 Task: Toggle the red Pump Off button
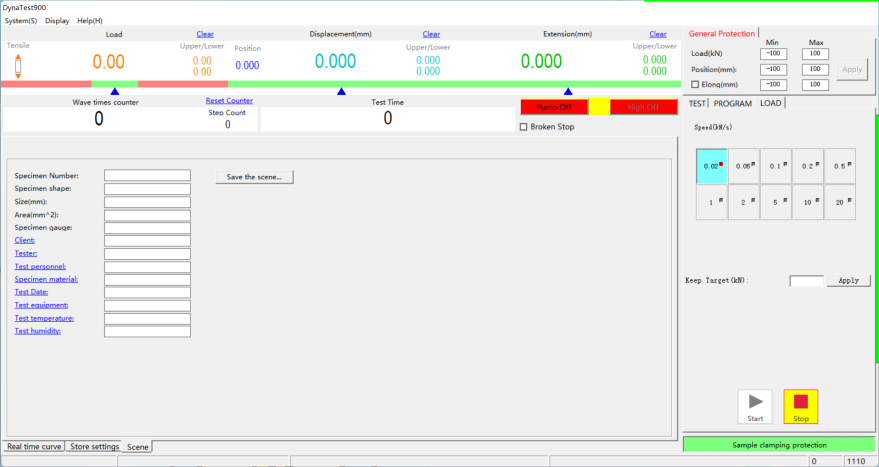click(x=554, y=107)
